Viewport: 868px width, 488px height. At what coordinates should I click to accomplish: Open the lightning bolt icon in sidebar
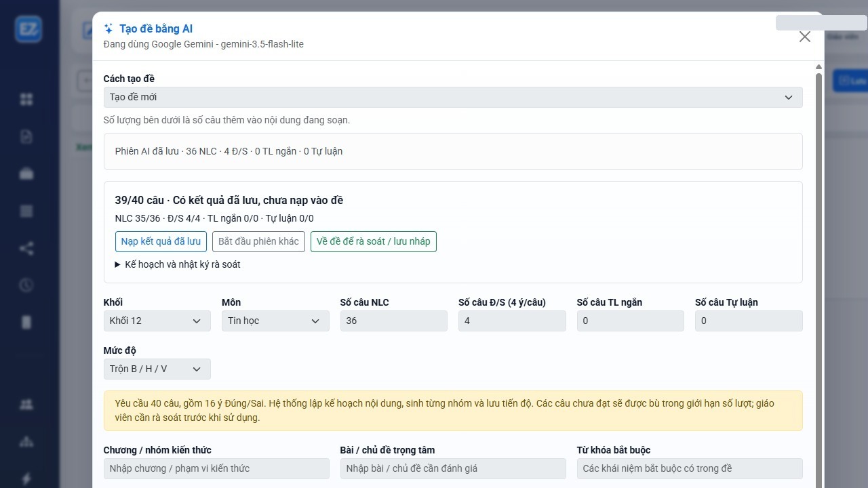pos(26,479)
